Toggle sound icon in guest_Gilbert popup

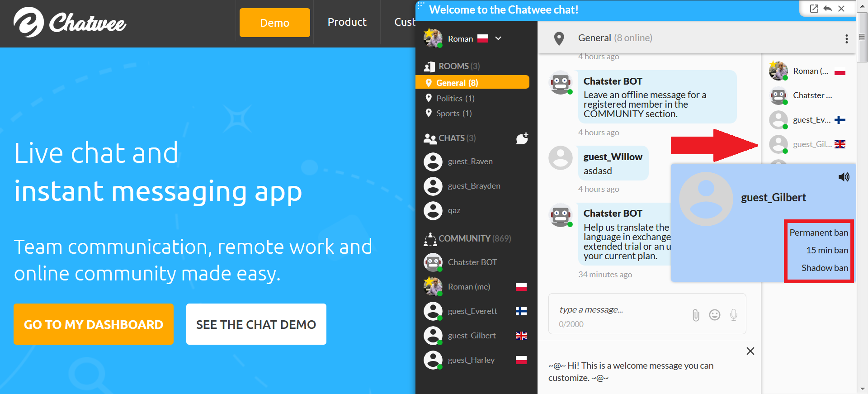click(844, 177)
